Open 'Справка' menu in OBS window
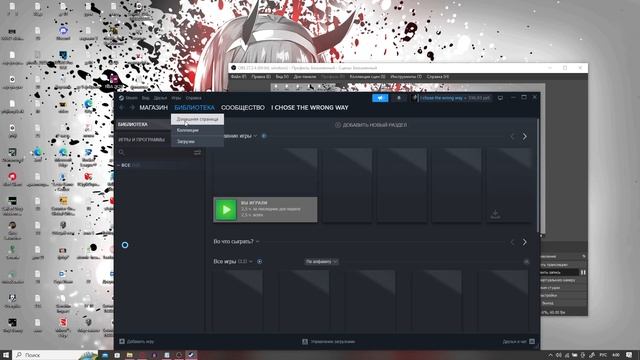 438,77
